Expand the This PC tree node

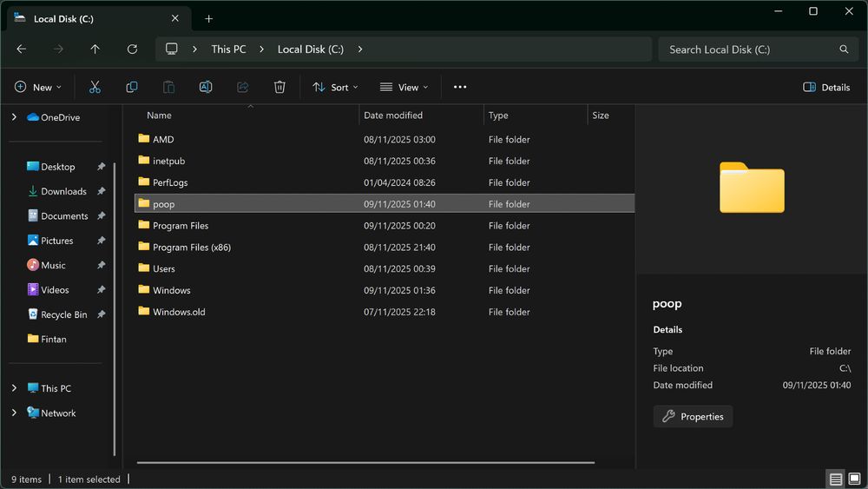[x=15, y=388]
